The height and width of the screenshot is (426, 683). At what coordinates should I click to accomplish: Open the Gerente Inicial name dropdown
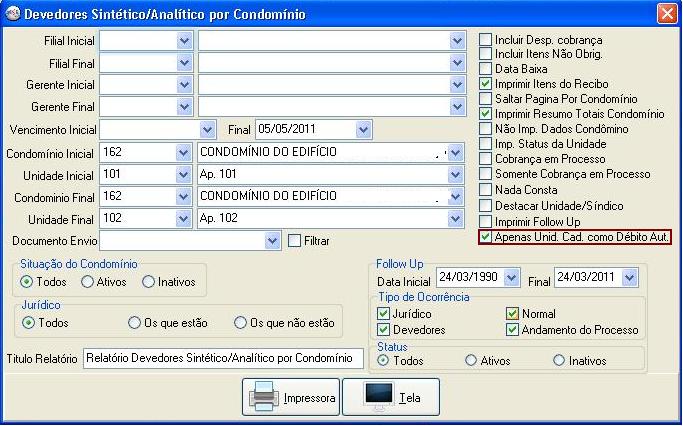[x=457, y=85]
